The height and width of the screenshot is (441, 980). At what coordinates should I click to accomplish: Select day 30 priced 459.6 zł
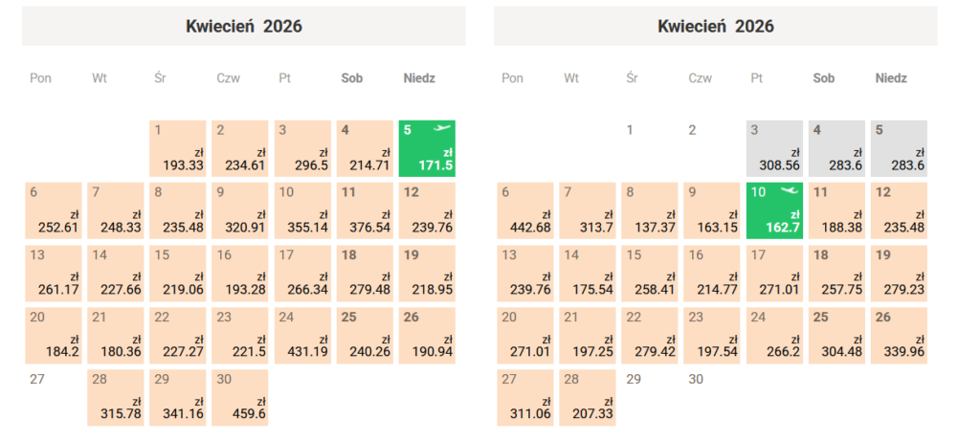[x=240, y=397]
